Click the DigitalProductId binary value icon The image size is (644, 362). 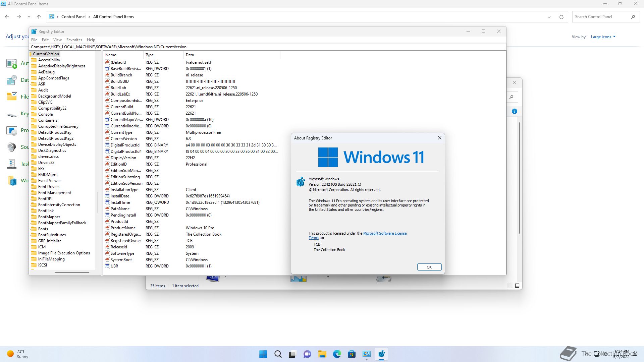pyautogui.click(x=107, y=145)
